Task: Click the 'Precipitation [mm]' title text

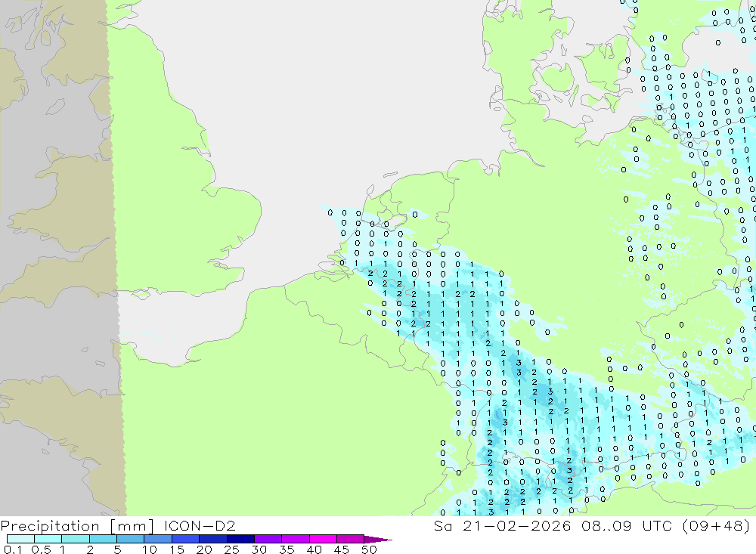Action: [x=77, y=526]
